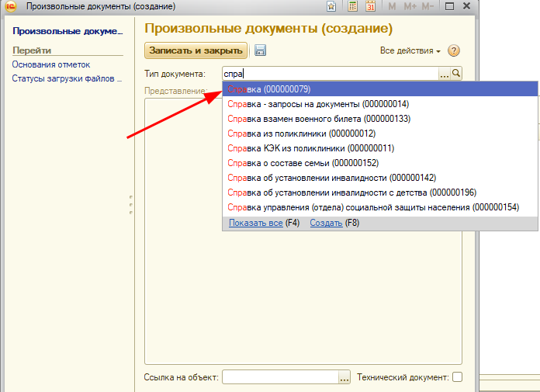Click into the Ссылка на объект input field
540x392 pixels.
pyautogui.click(x=279, y=377)
